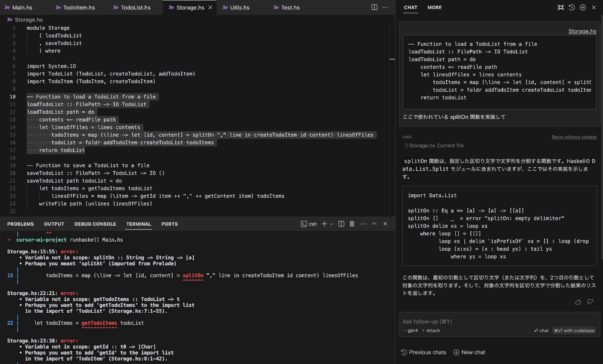
Task: Click Attach in the chat input
Action: 431,330
